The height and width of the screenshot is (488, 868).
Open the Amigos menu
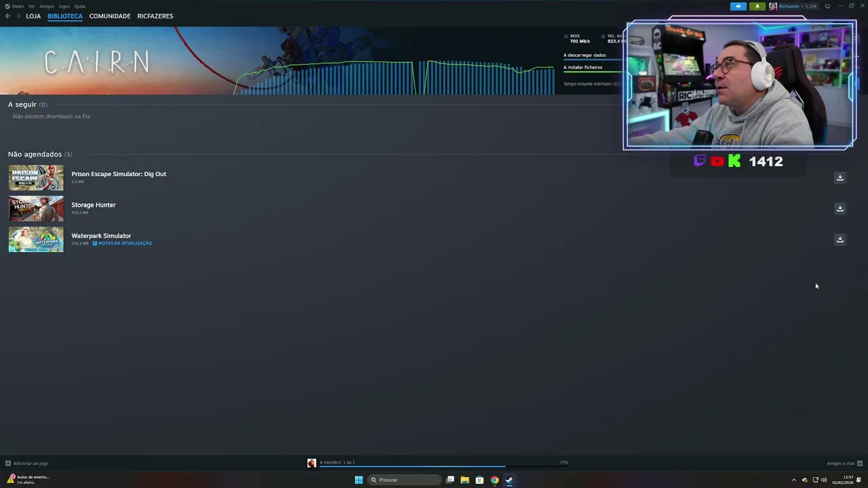[x=47, y=6]
